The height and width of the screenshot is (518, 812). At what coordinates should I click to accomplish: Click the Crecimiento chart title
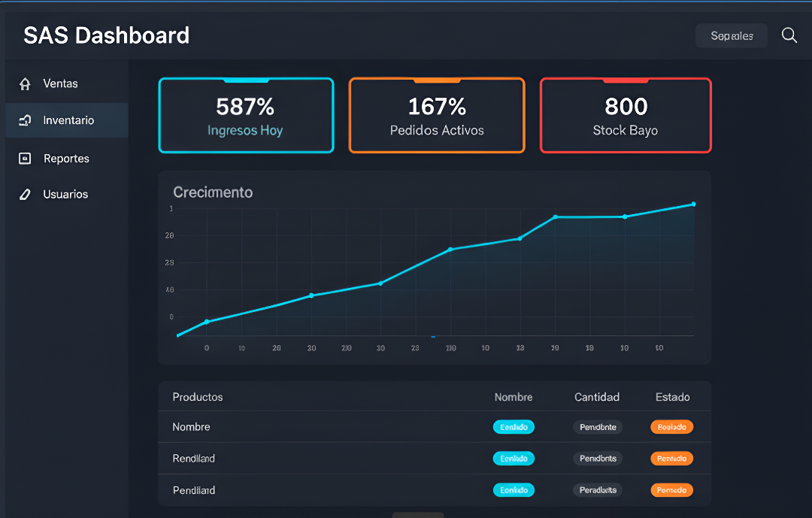pyautogui.click(x=213, y=192)
